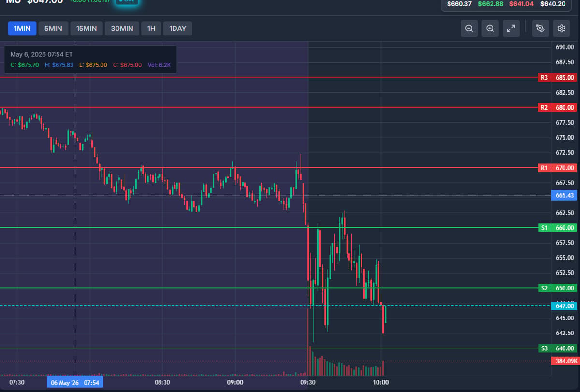Select the 1MIN timeframe tab
The width and height of the screenshot is (580, 392).
(22, 29)
